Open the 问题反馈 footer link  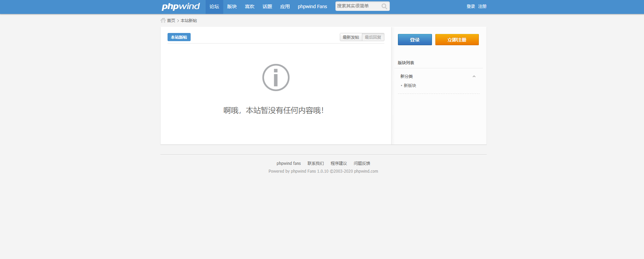coord(362,163)
